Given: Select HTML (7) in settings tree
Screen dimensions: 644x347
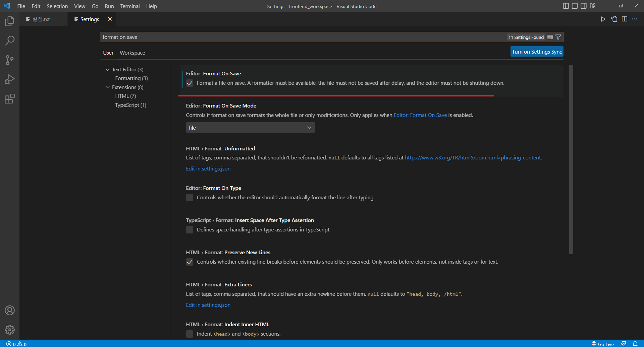Looking at the screenshot, I should pyautogui.click(x=125, y=96).
